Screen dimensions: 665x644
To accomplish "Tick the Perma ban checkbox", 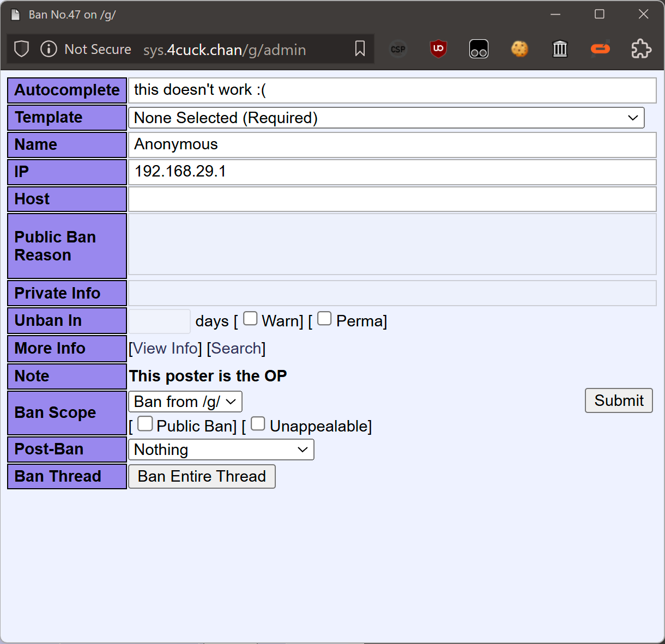I will coord(324,319).
